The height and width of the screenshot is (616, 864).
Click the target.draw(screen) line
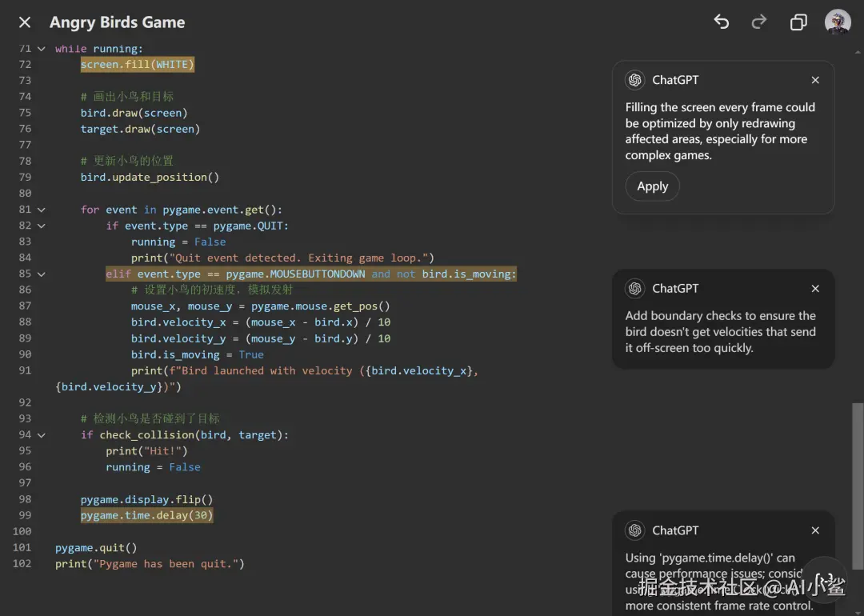(x=140, y=129)
